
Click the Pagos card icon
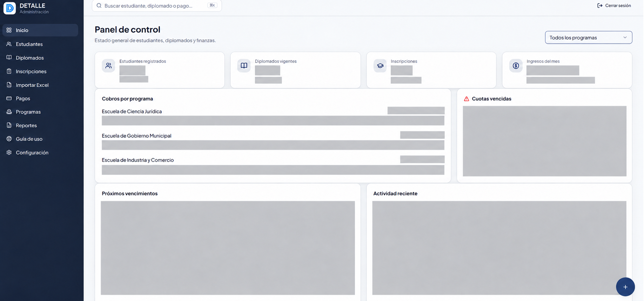(9, 98)
